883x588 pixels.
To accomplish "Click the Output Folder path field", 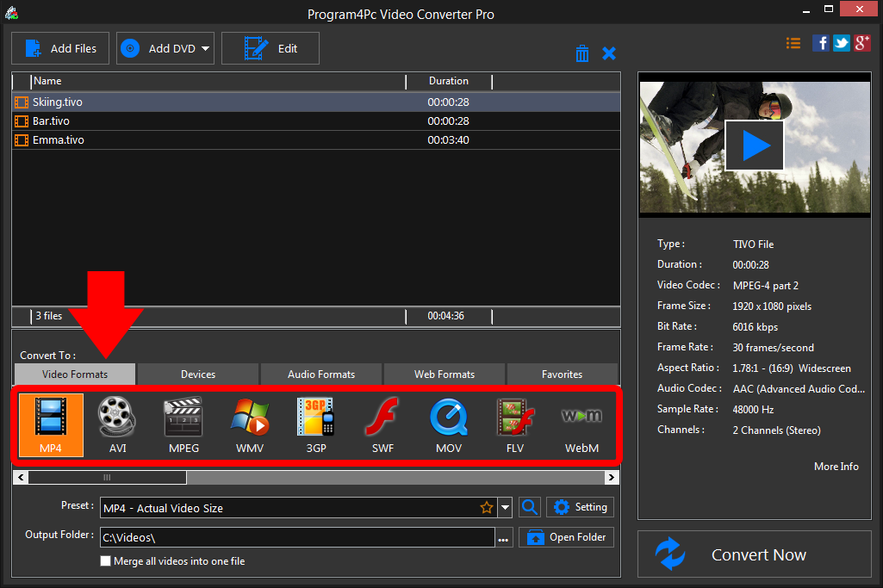I will 297,537.
